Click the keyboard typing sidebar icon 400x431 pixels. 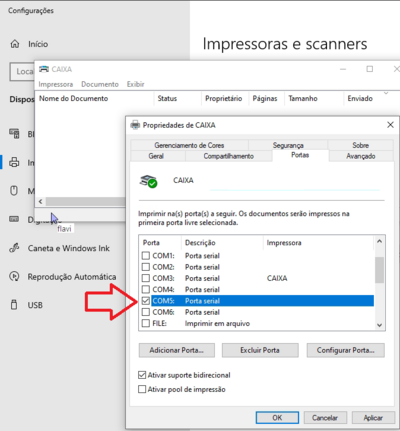click(14, 219)
